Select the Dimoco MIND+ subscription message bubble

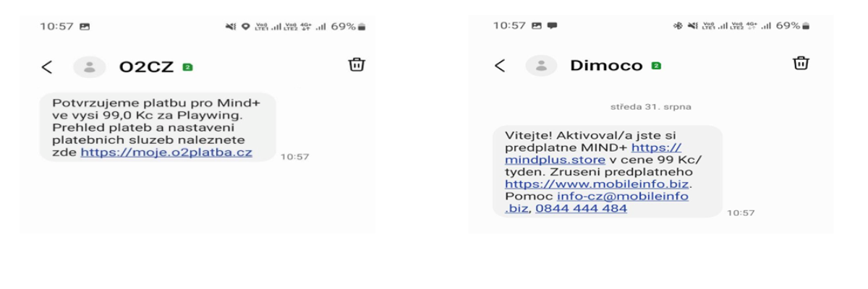point(608,171)
